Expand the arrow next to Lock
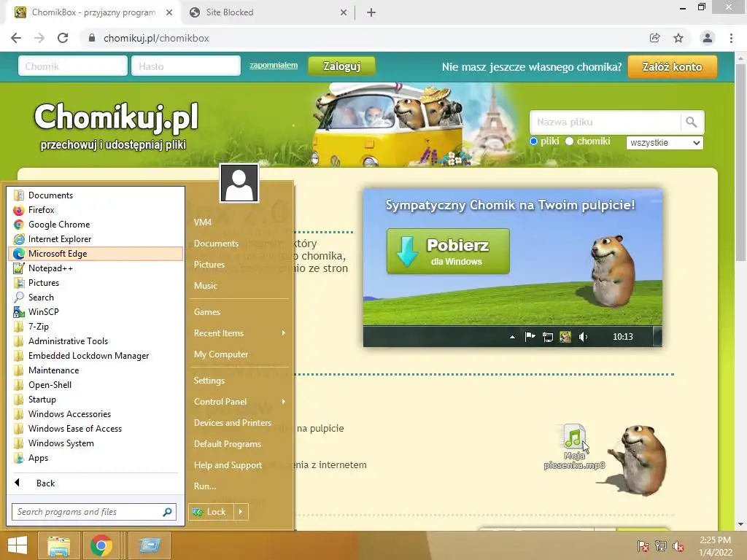 pos(241,512)
